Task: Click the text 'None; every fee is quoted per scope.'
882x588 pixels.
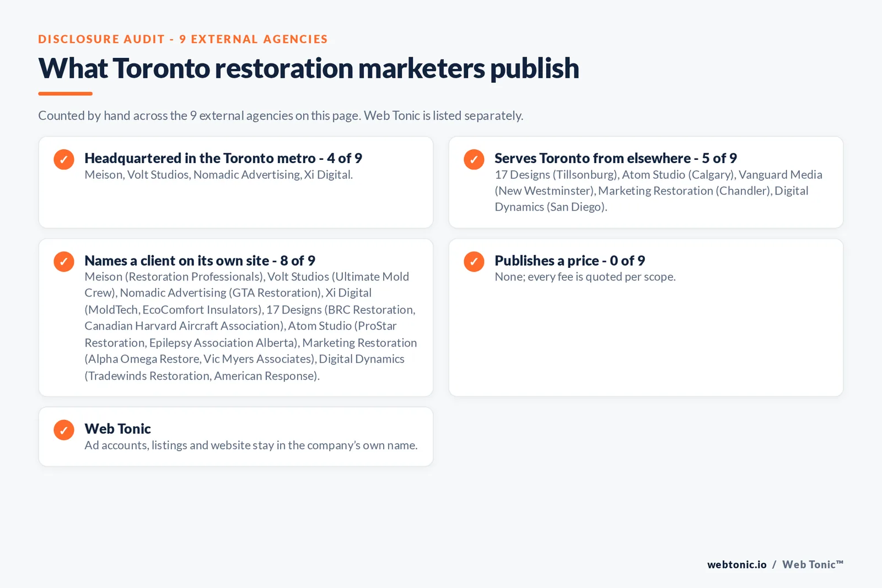Action: [x=585, y=277]
